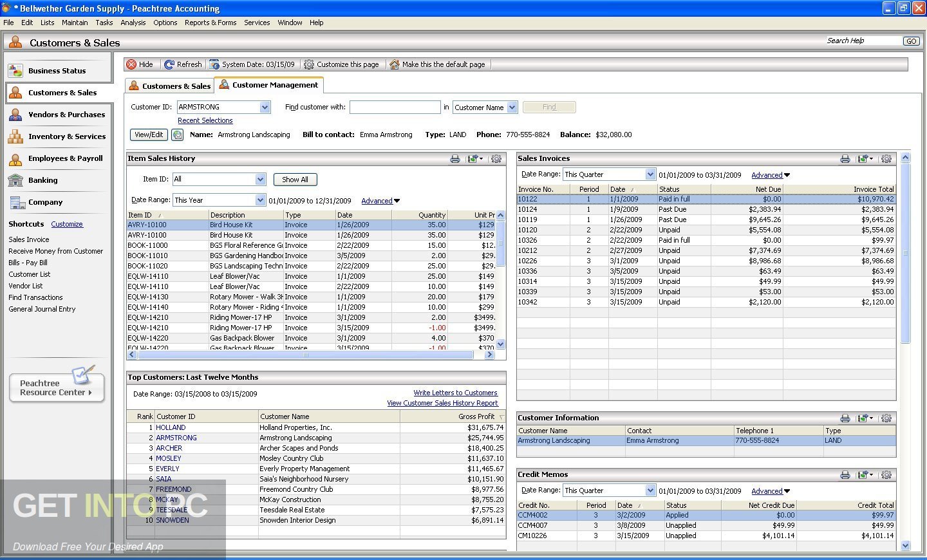Select invoice 10124 row
Viewport: 927px width, 560px height.
click(x=706, y=209)
